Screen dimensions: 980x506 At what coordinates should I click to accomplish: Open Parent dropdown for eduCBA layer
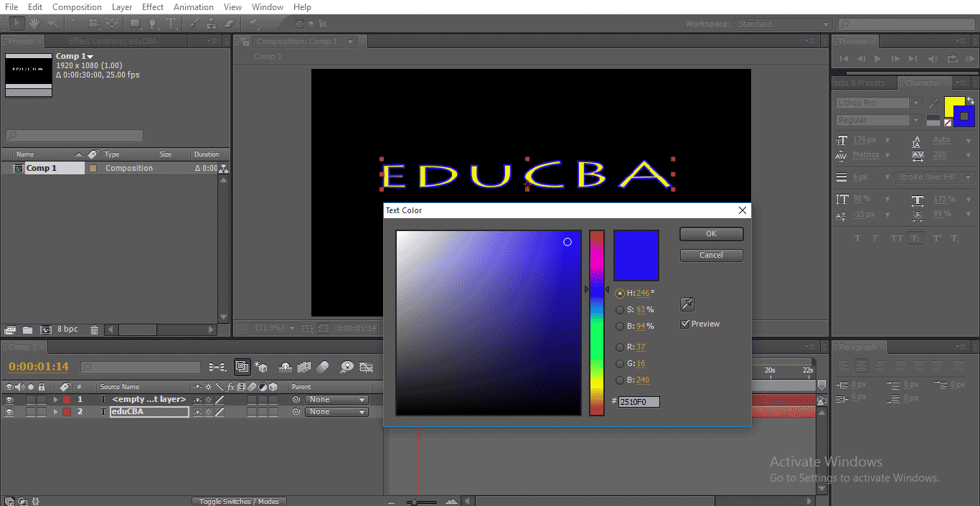pos(336,412)
